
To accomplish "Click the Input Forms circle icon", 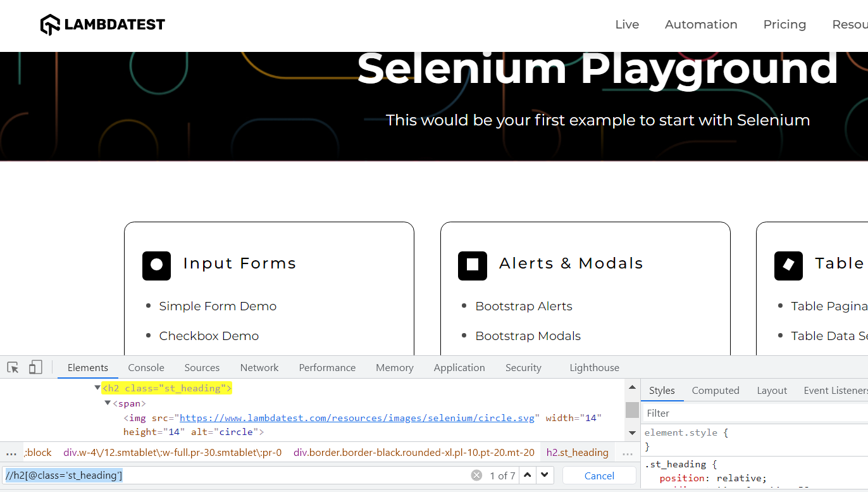I will tap(156, 265).
